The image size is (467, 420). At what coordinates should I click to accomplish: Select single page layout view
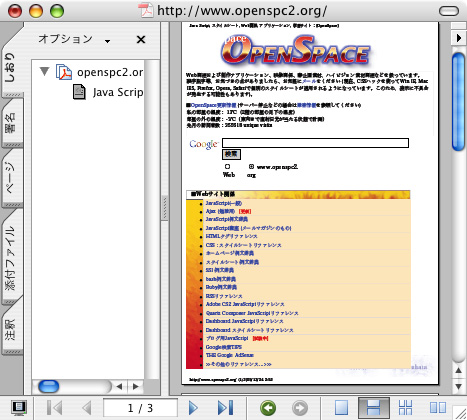(341, 407)
